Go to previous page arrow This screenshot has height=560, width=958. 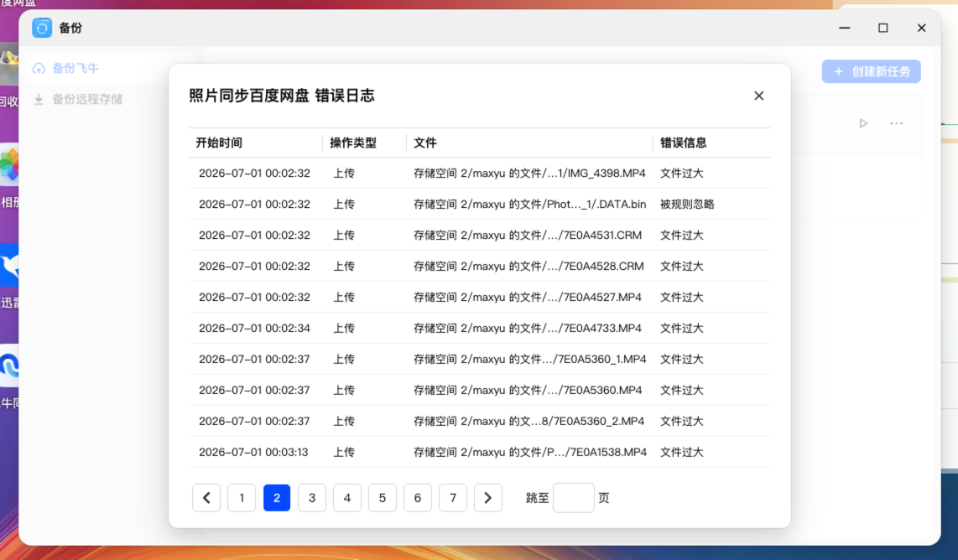pos(206,498)
